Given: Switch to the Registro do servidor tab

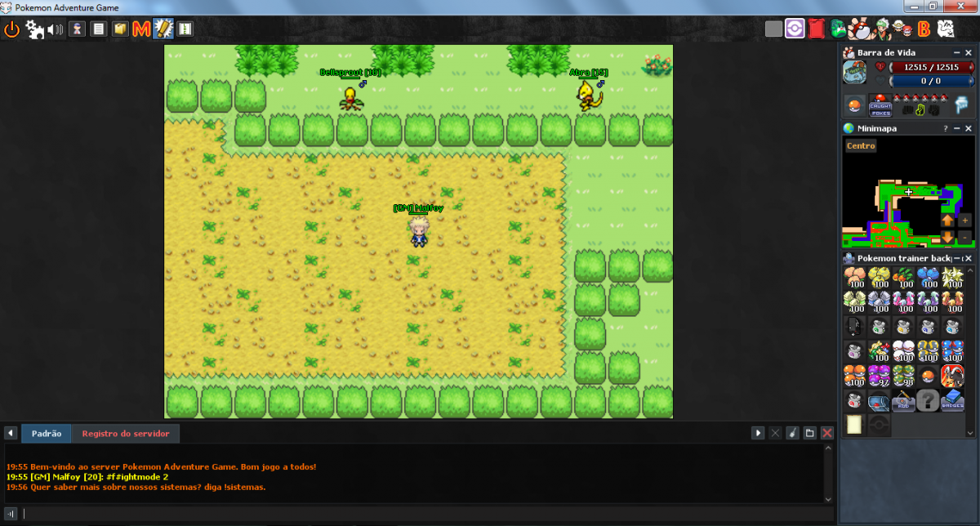Looking at the screenshot, I should point(126,433).
